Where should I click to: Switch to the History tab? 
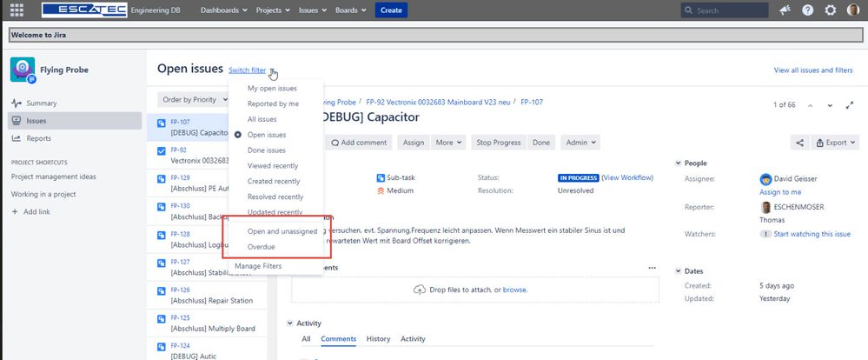378,339
